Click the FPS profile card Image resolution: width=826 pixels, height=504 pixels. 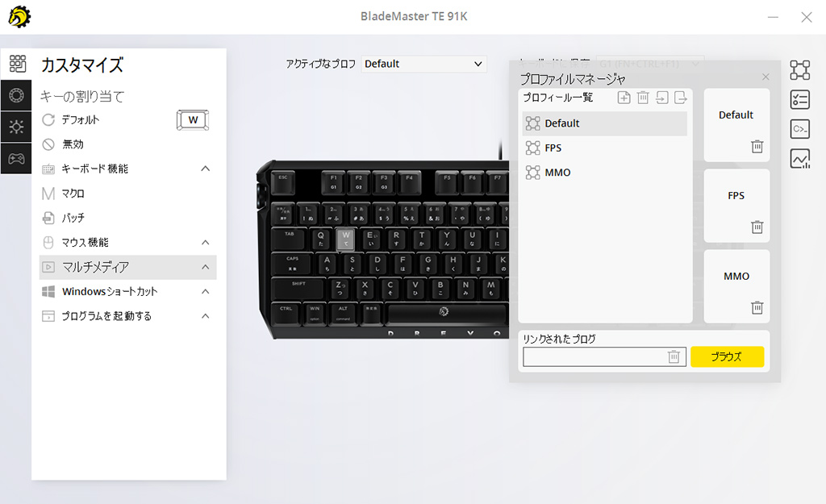click(736, 206)
